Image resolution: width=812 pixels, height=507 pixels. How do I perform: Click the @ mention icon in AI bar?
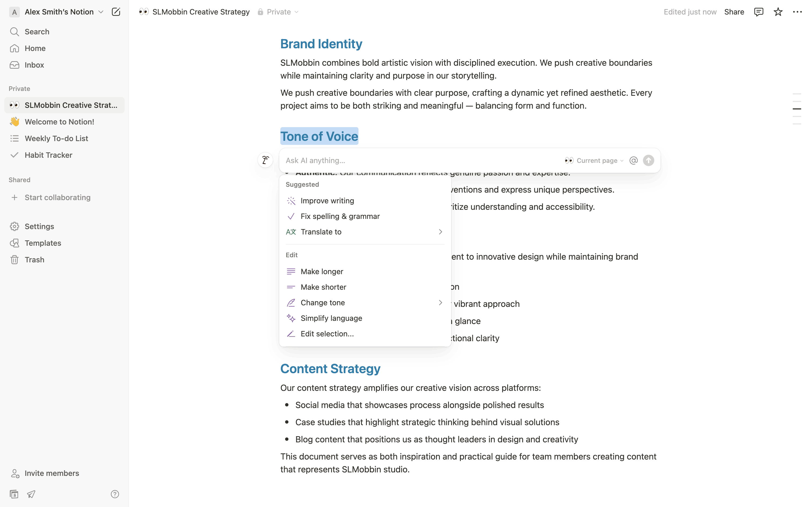(x=633, y=161)
